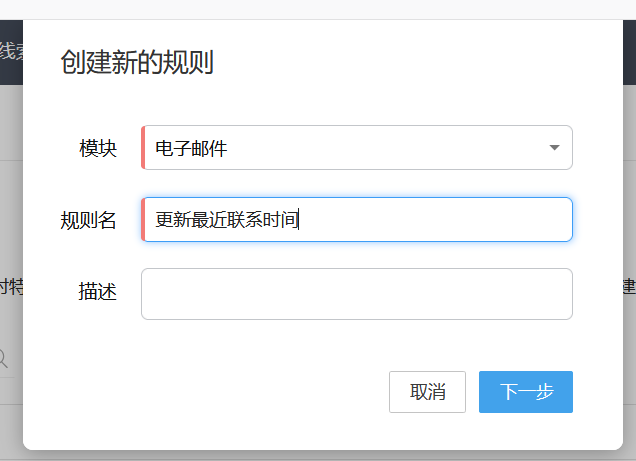Click the 模块 dropdown arrow
Screen dimensions: 636x461
(554, 148)
